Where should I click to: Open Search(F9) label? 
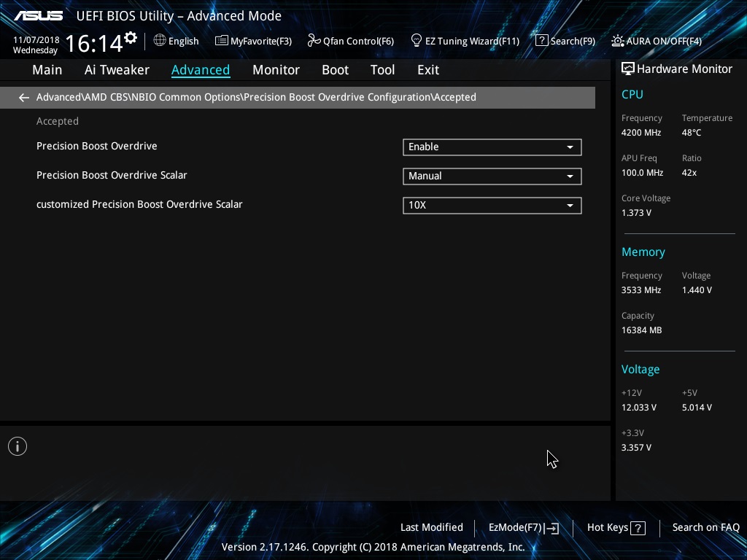coord(573,41)
